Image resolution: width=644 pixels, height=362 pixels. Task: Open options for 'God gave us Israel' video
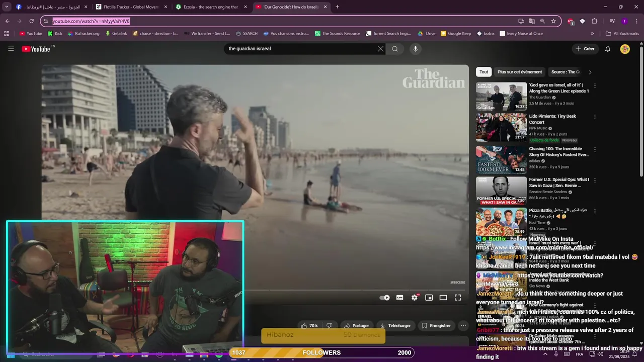point(595,86)
